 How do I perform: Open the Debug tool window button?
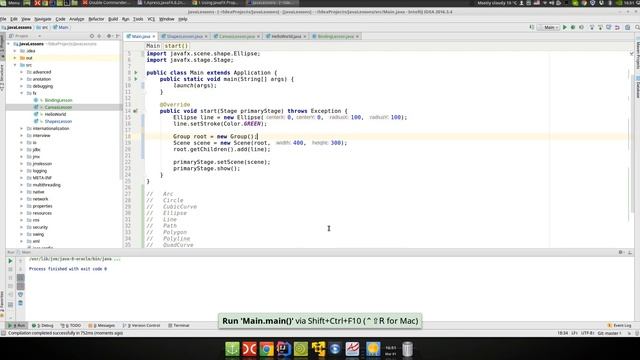[x=43, y=325]
